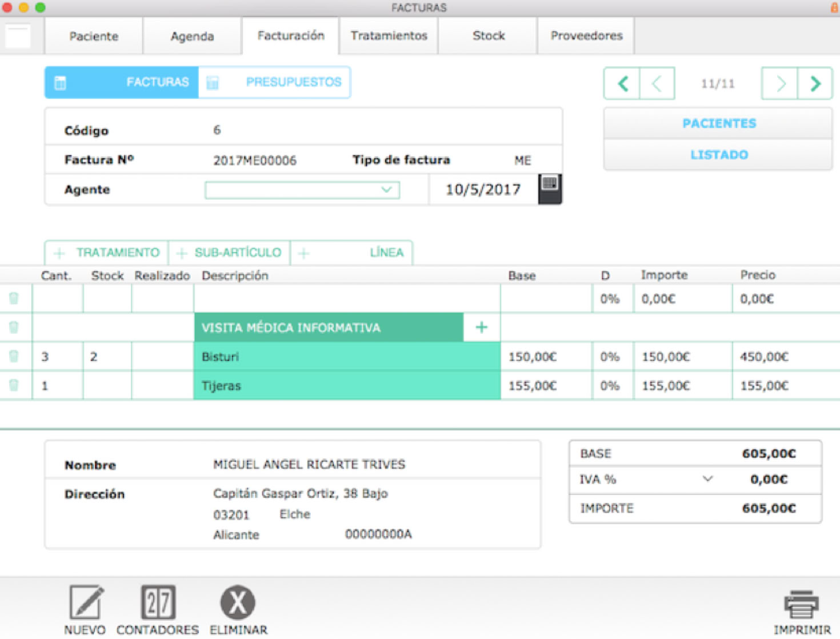Expand the Agente dropdown
The height and width of the screenshot is (639, 840).
(x=386, y=190)
